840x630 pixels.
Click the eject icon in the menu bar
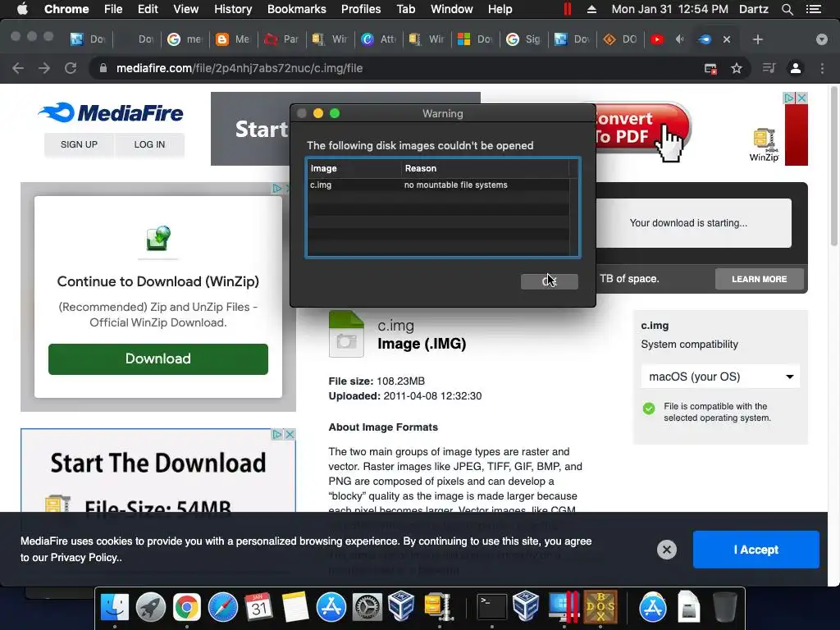point(591,9)
